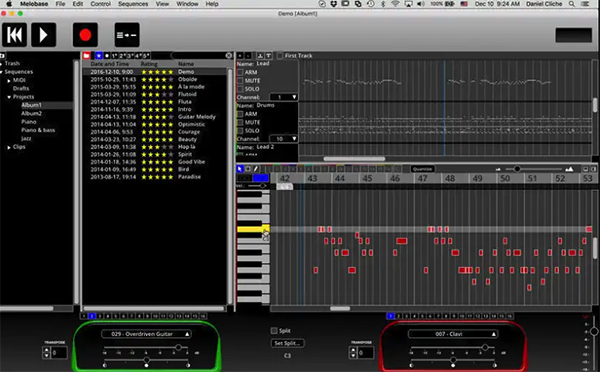Select the Guitar Melody sequence row
600x372 pixels.
click(x=154, y=117)
